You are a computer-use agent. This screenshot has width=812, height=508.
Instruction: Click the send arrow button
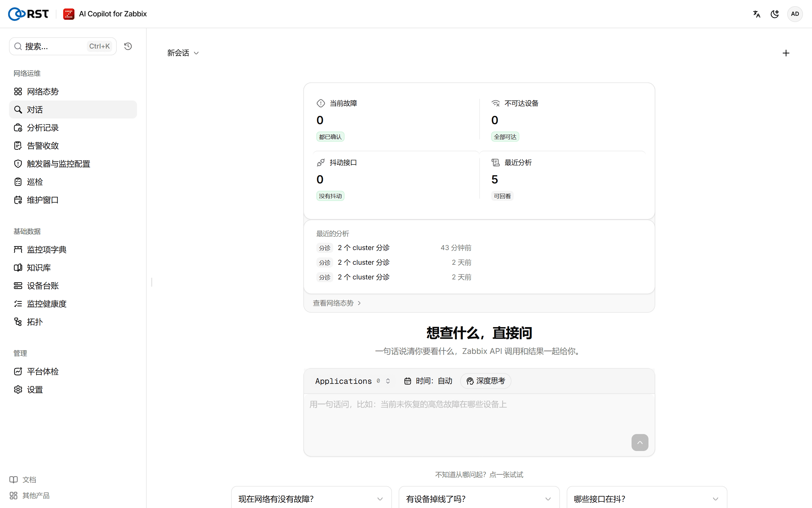pyautogui.click(x=639, y=443)
